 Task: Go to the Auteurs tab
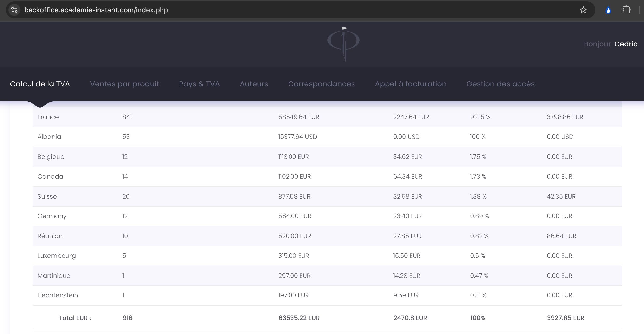click(254, 84)
